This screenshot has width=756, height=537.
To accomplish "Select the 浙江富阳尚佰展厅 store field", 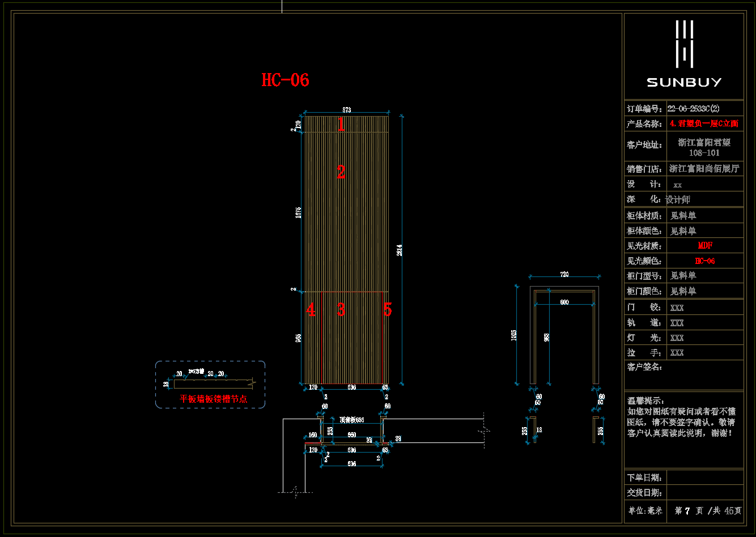I will (704, 168).
